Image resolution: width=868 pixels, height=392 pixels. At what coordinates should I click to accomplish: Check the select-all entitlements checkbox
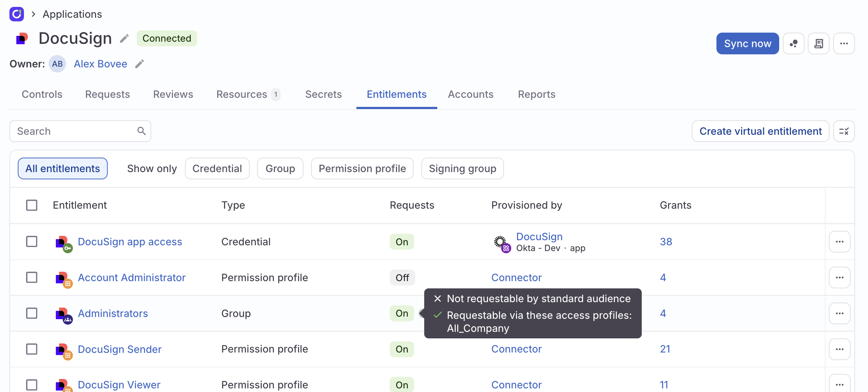pyautogui.click(x=32, y=205)
